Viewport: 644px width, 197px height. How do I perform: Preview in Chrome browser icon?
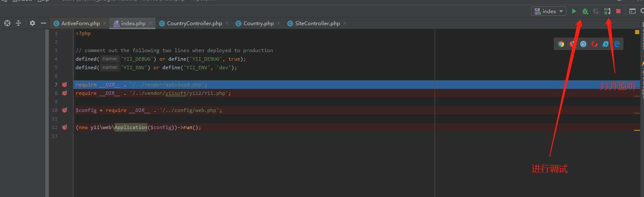pos(561,44)
